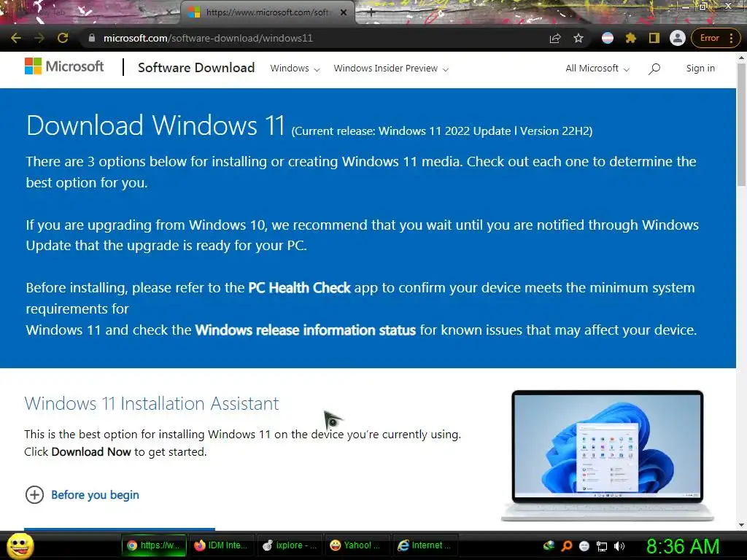
Task: Click the address bar URL field
Action: pos(314,38)
